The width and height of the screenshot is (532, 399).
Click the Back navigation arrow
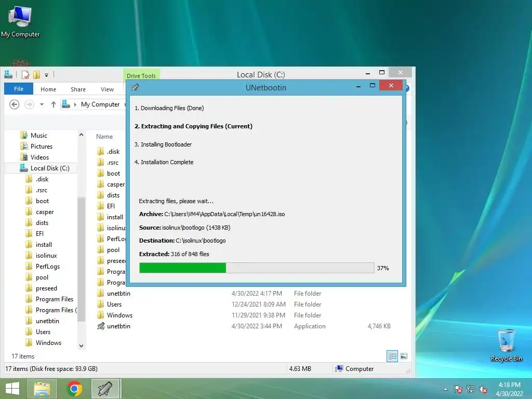[14, 104]
